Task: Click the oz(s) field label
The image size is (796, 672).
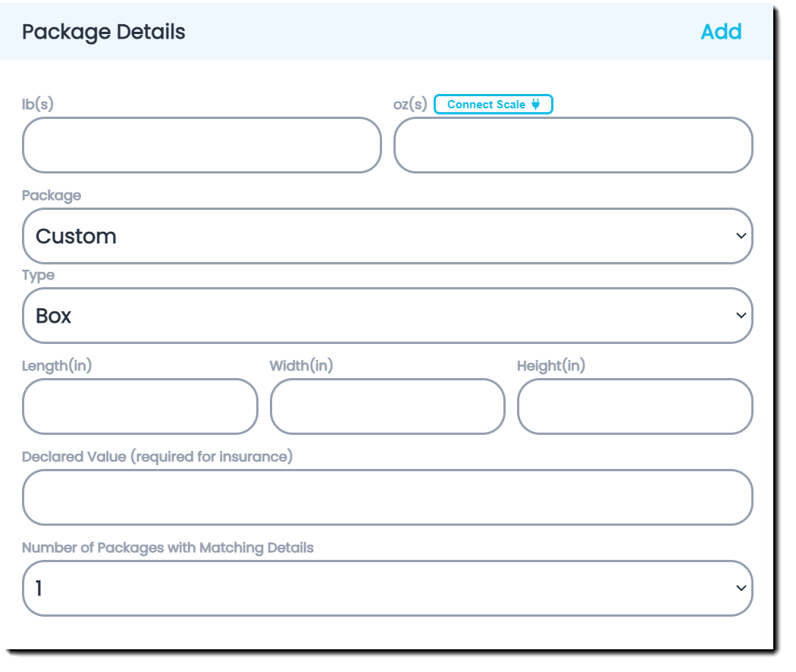Action: coord(410,105)
